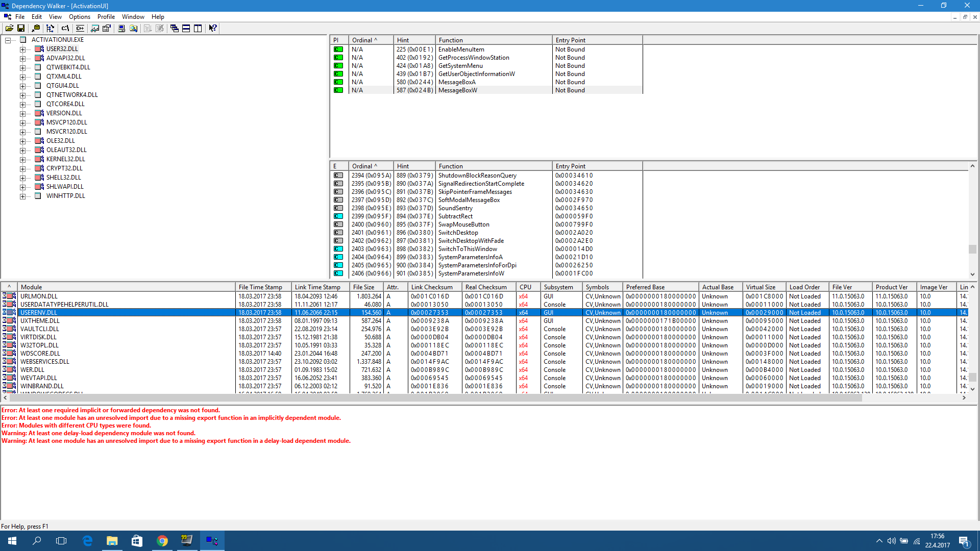The image size is (980, 551).
Task: Click the Save floppy disk icon
Action: tap(21, 29)
